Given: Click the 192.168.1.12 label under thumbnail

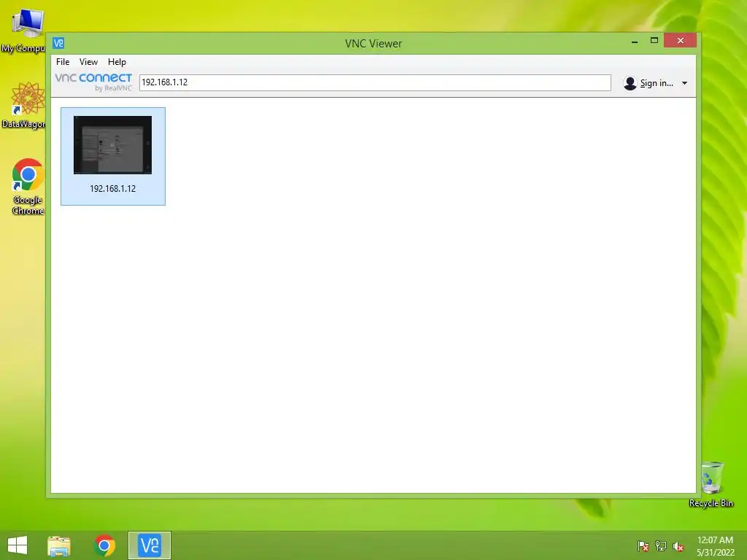Looking at the screenshot, I should (112, 189).
